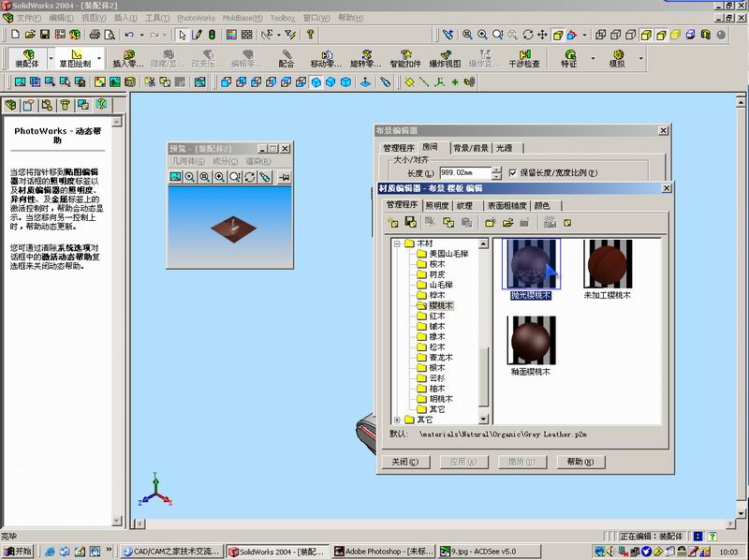Click the Mate (配合) paperclip tool

click(x=286, y=58)
